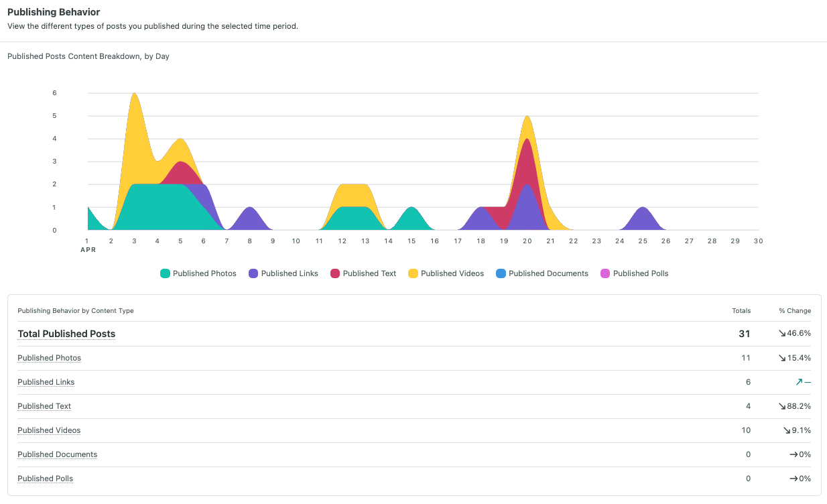
Task: Click the Published Documents table row label
Action: 57,454
